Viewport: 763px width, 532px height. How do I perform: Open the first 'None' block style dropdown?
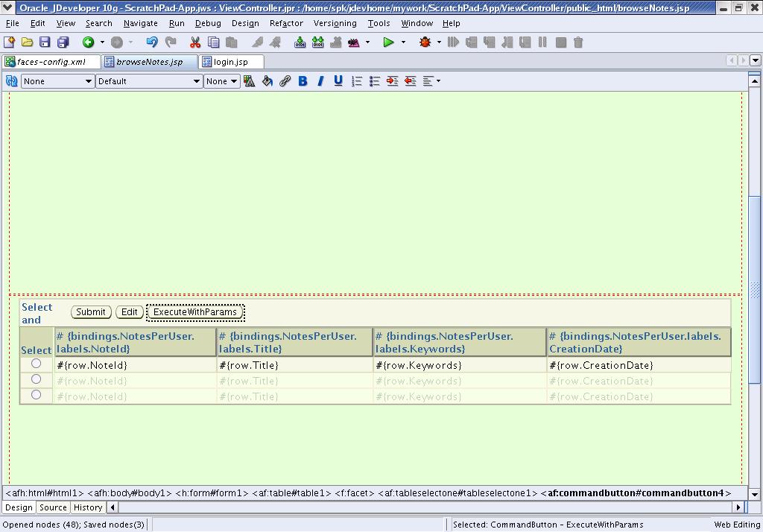click(x=57, y=81)
